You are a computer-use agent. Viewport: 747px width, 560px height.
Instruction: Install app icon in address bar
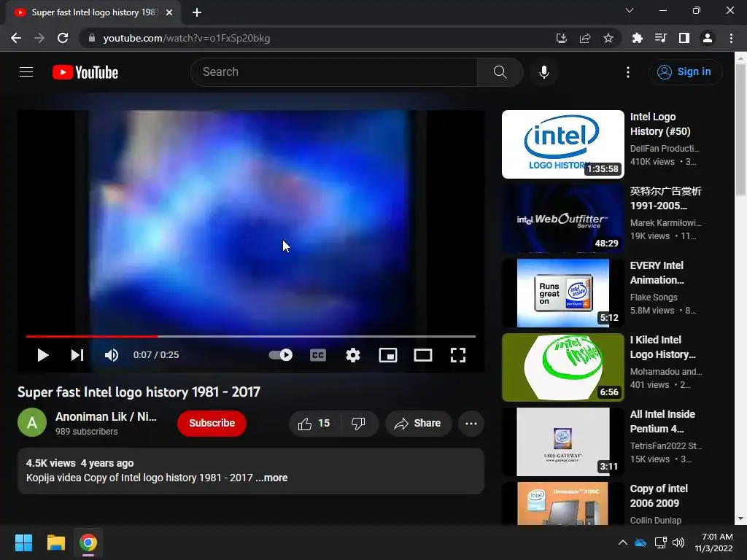[x=561, y=38]
